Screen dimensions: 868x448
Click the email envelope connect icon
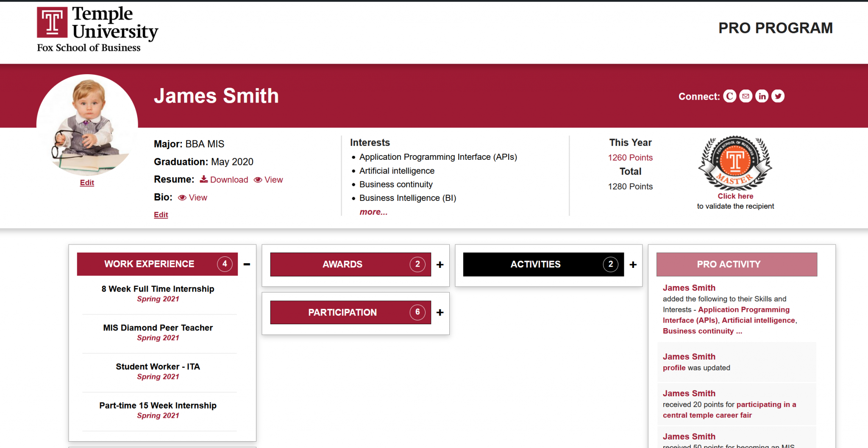(746, 96)
